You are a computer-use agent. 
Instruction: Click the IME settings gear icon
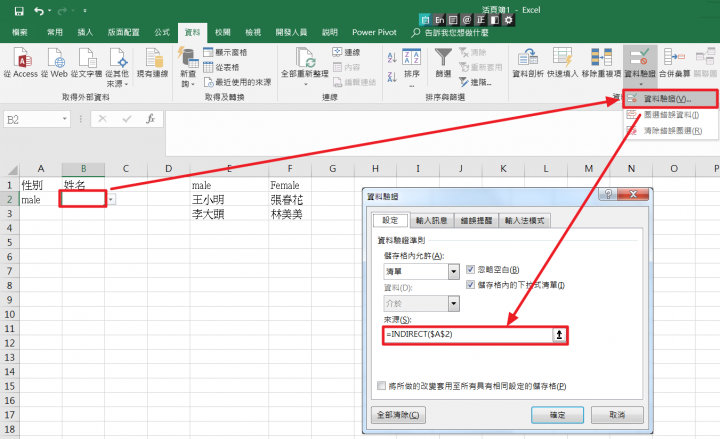(x=508, y=20)
